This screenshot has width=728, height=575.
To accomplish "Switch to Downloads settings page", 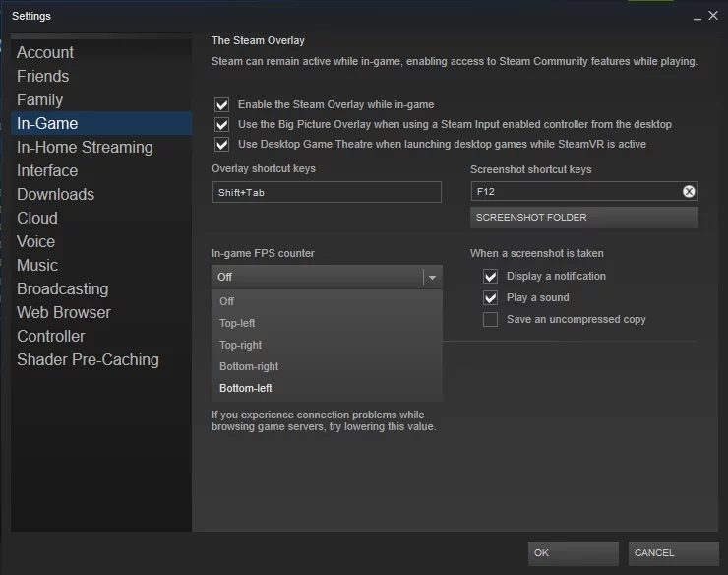I will pos(55,194).
